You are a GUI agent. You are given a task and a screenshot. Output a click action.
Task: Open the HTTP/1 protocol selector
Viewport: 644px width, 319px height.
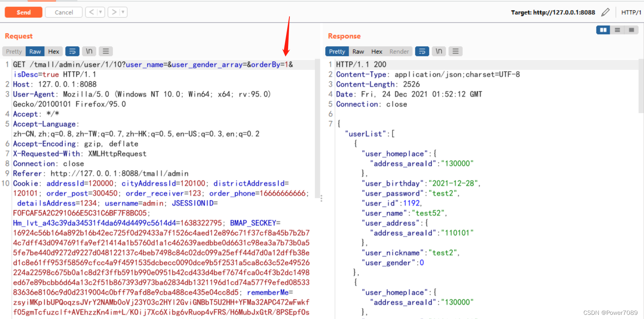click(632, 12)
